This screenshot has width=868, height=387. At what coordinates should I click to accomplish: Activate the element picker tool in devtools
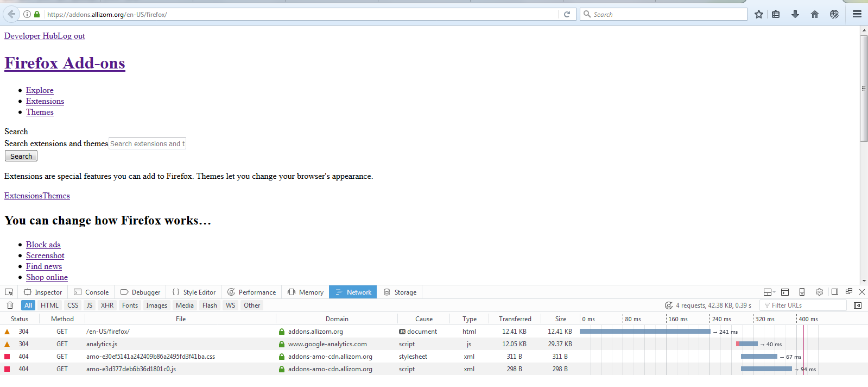coord(9,292)
